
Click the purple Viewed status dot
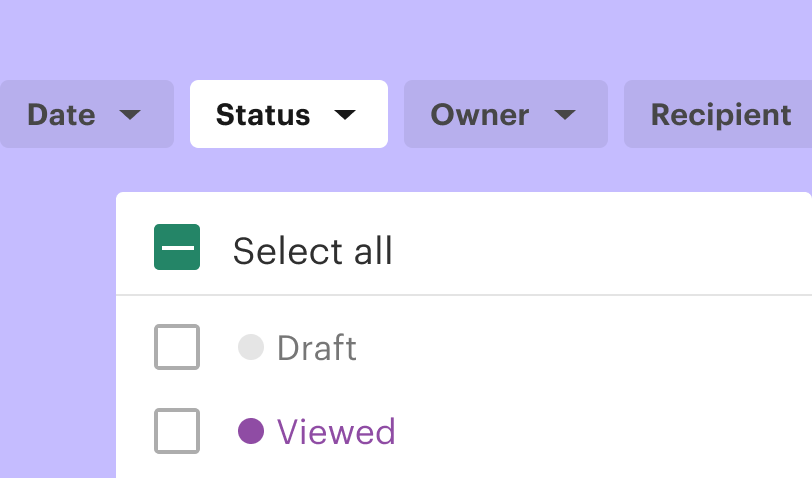(250, 431)
